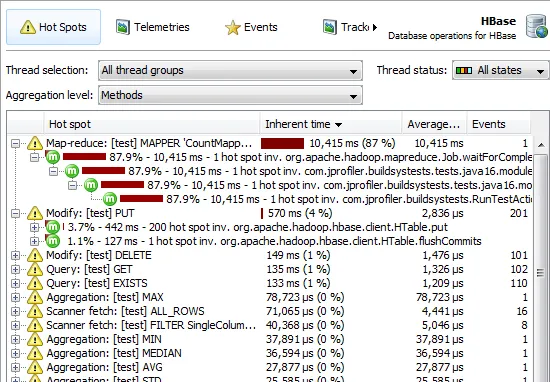The image size is (550, 382).
Task: Click warning icon of Scanner fetch FILTER row
Action: [35, 325]
